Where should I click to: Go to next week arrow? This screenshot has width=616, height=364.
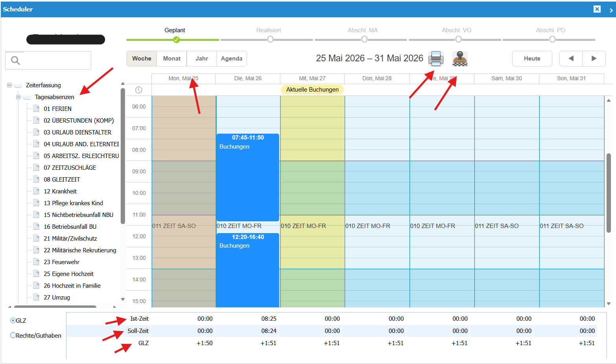594,59
